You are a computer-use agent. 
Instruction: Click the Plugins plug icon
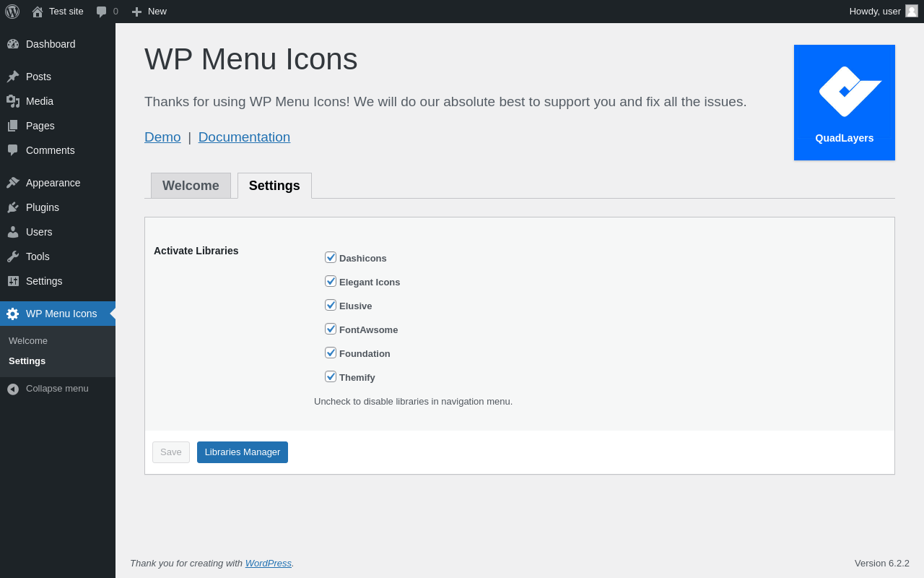(13, 207)
